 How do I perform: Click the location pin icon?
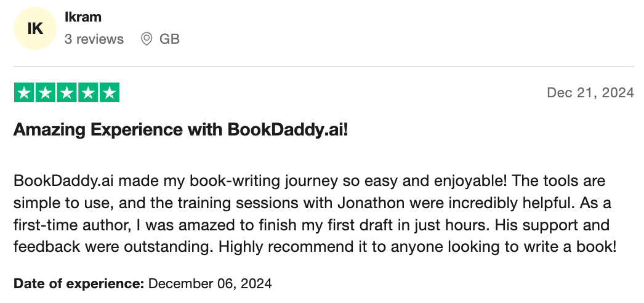coord(147,39)
